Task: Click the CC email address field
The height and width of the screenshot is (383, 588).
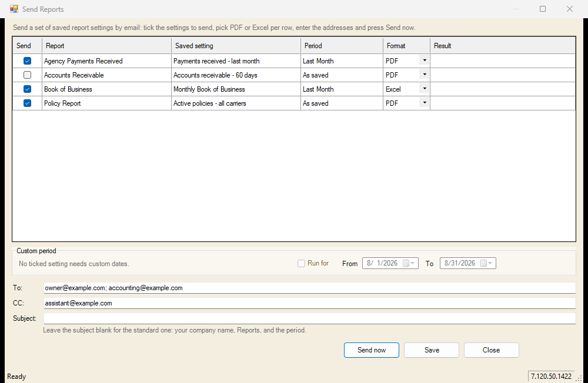Action: tap(310, 303)
